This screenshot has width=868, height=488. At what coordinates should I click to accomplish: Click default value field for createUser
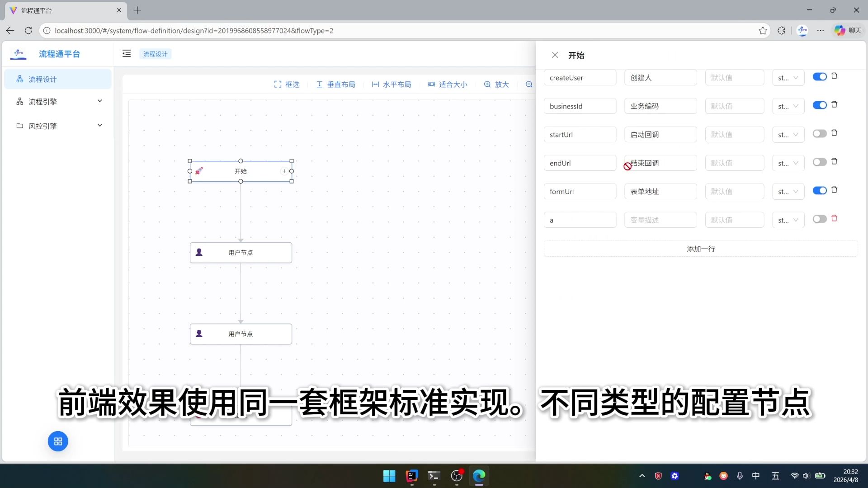735,78
